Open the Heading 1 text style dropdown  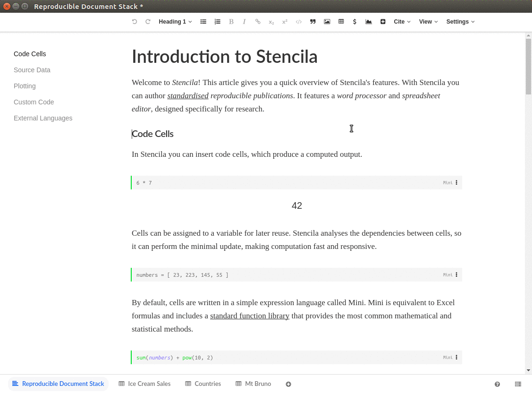point(176,21)
